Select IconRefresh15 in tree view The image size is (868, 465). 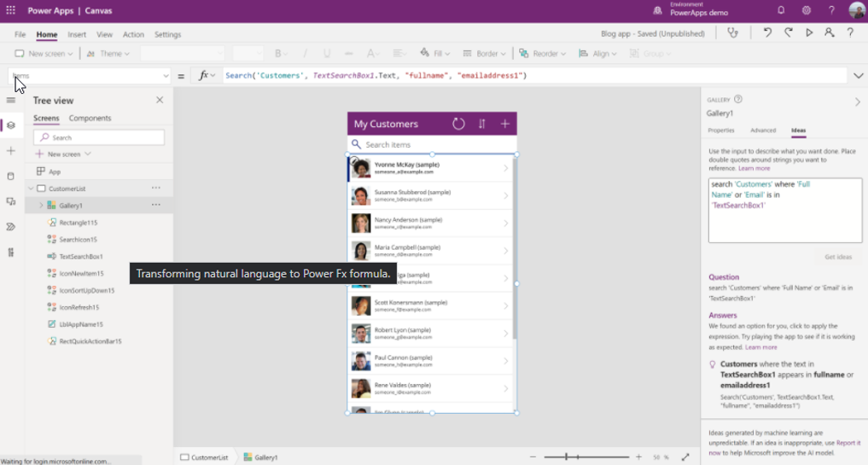(x=79, y=307)
